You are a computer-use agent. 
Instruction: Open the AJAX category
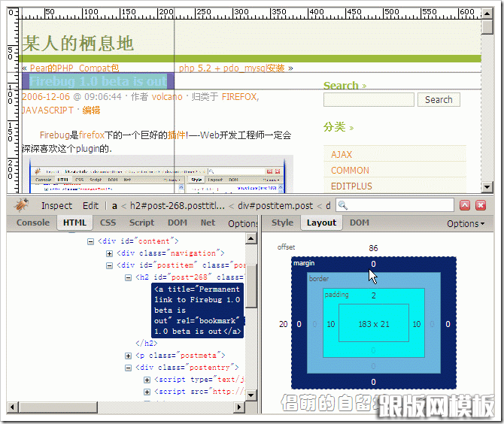click(x=342, y=155)
